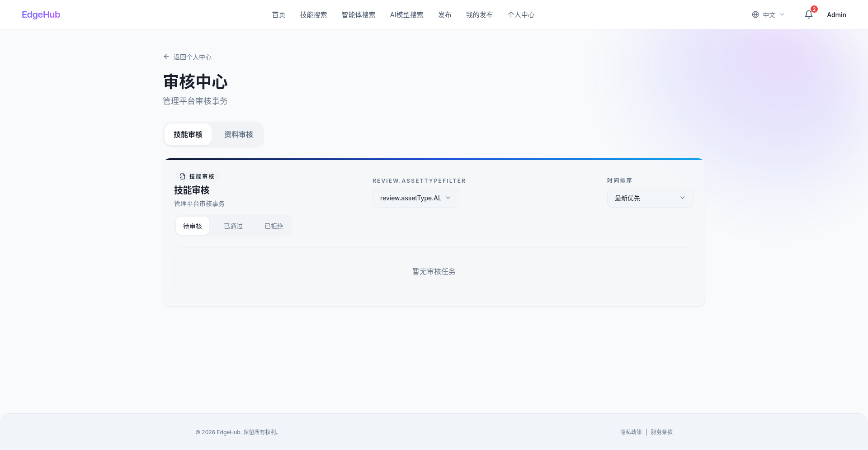Click the 技能审核 badge icon in the card
The width and height of the screenshot is (868, 450).
(183, 176)
